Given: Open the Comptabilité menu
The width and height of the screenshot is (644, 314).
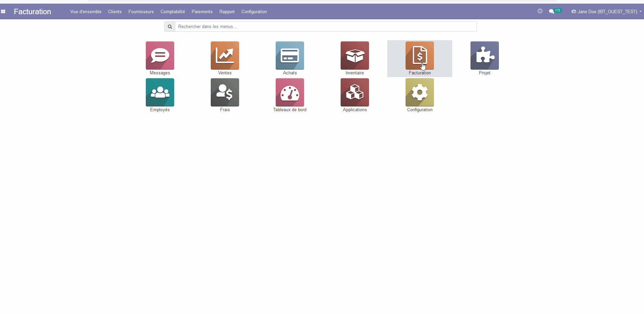Looking at the screenshot, I should click(172, 11).
